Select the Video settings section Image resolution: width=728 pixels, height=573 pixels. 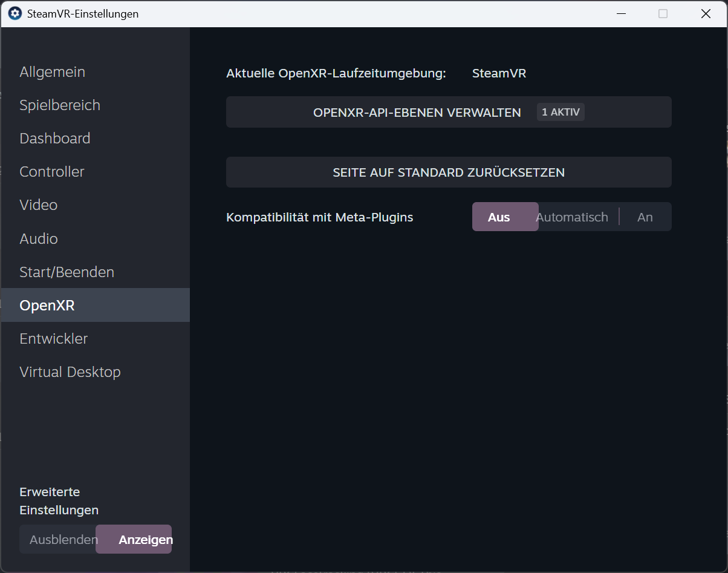click(96, 205)
